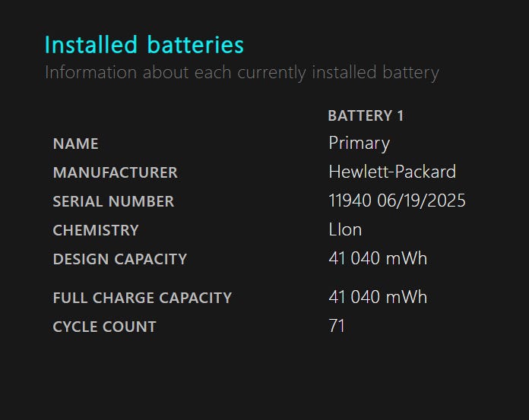Click the Installed batteries heading
This screenshot has width=529, height=420.
tap(144, 45)
